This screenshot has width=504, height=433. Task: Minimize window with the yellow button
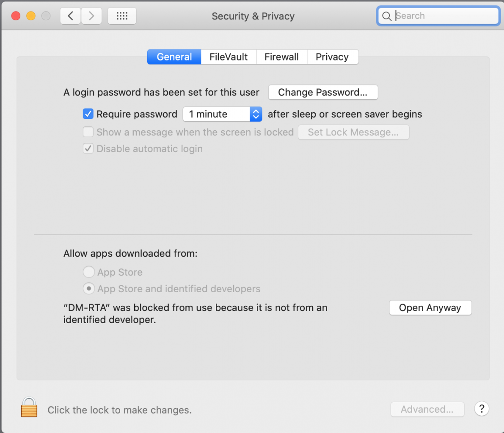pos(31,16)
